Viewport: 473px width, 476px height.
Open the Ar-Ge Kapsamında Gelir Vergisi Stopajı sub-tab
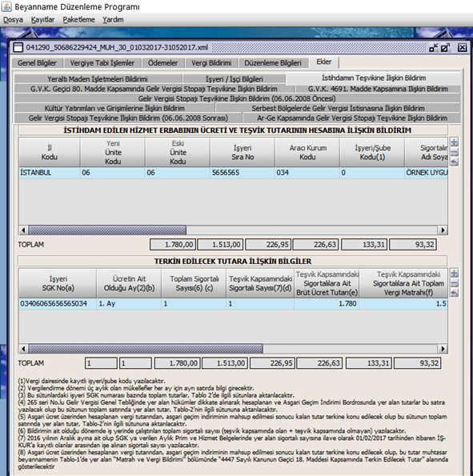352,118
